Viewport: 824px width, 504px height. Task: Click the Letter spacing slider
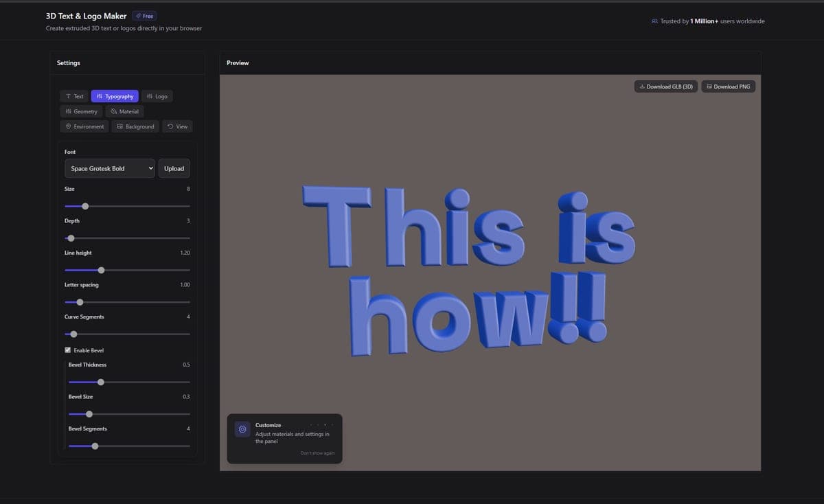(x=127, y=302)
